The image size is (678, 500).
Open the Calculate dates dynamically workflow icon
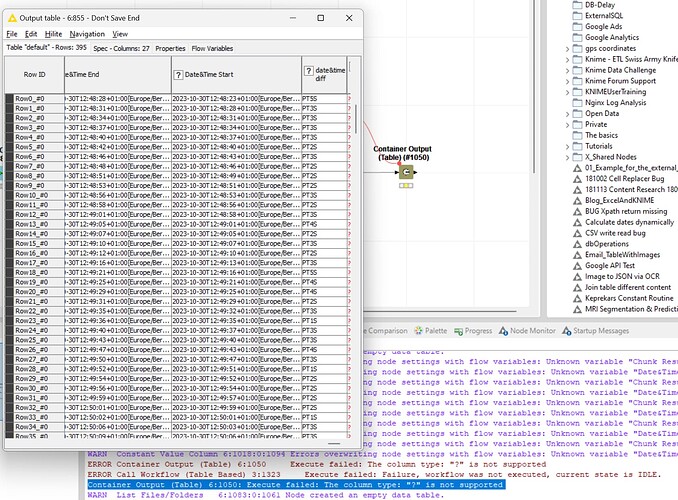point(577,222)
